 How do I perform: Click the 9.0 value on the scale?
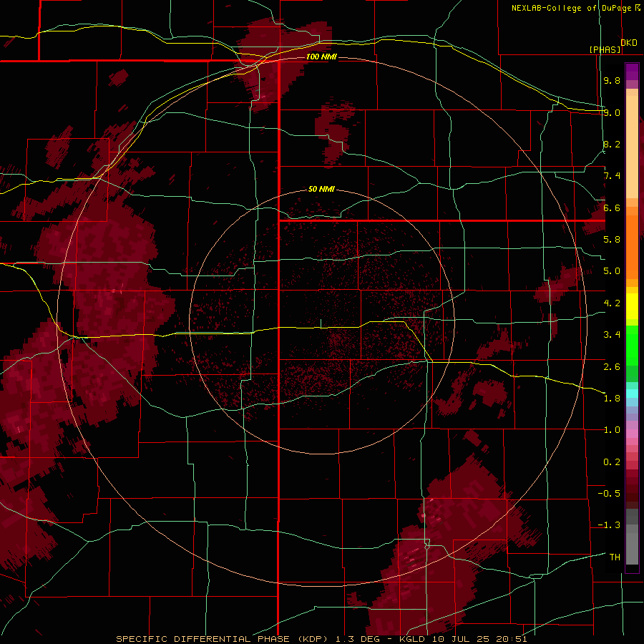(612, 112)
